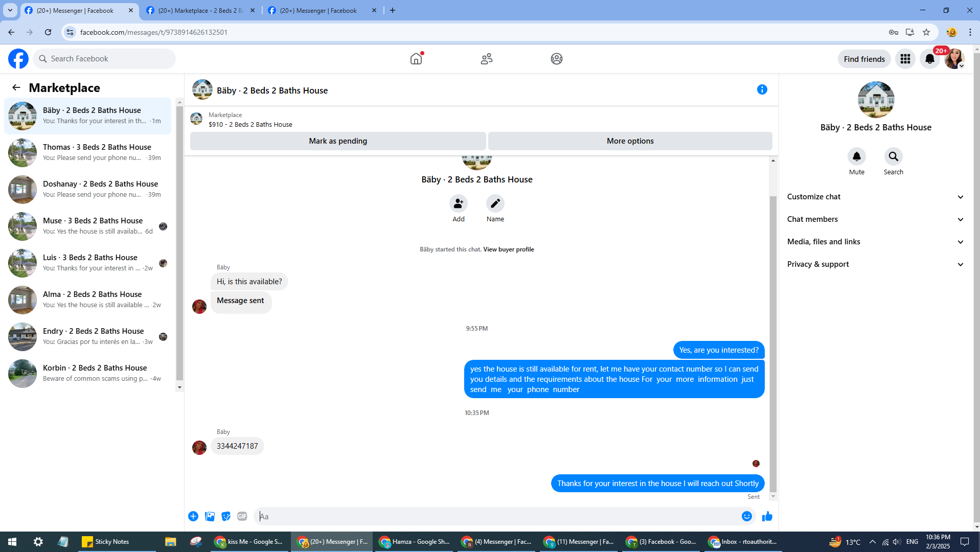Image resolution: width=980 pixels, height=552 pixels.
Task: Expand the Customize chat section
Action: coord(876,197)
